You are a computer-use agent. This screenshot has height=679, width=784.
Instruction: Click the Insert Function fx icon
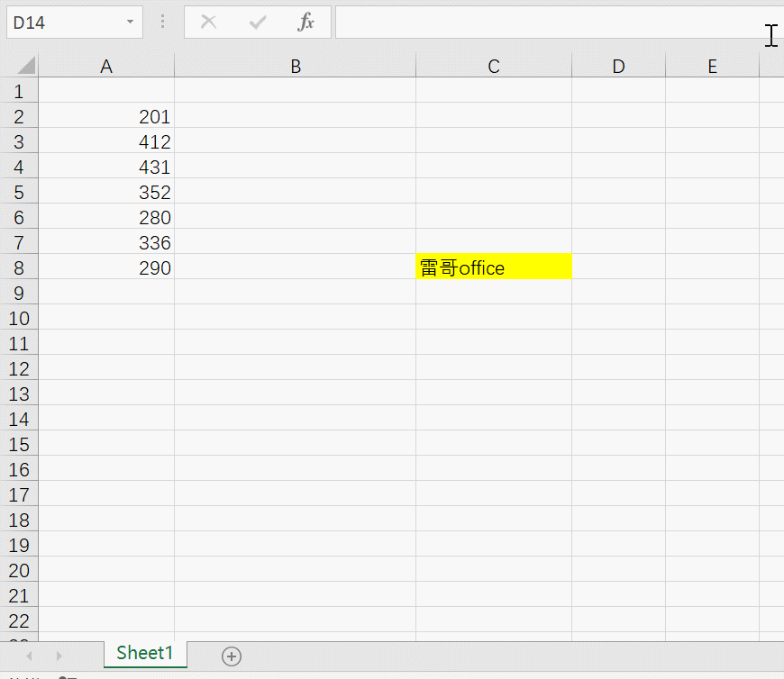tap(305, 22)
